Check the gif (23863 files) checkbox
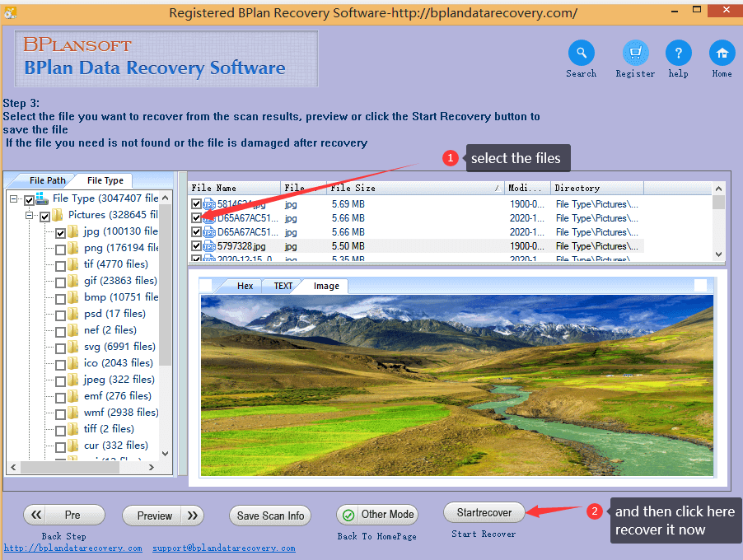This screenshot has height=560, width=743. tap(60, 282)
